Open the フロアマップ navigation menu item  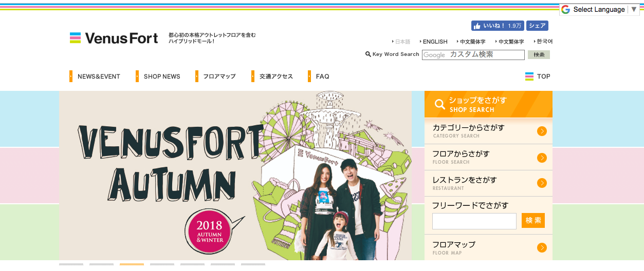(219, 76)
